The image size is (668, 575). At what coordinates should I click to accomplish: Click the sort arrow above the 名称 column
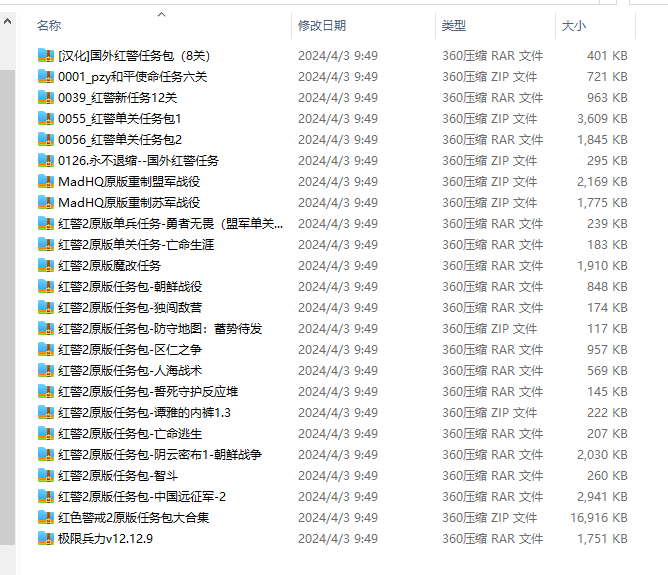click(x=161, y=14)
